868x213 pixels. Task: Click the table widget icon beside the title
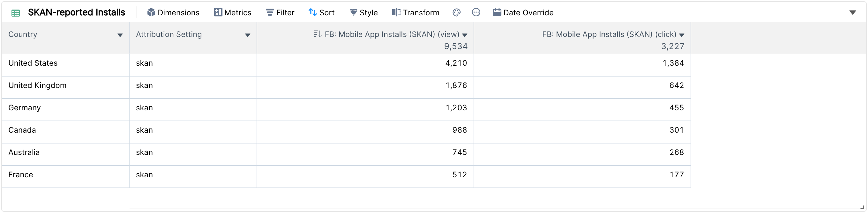(16, 13)
